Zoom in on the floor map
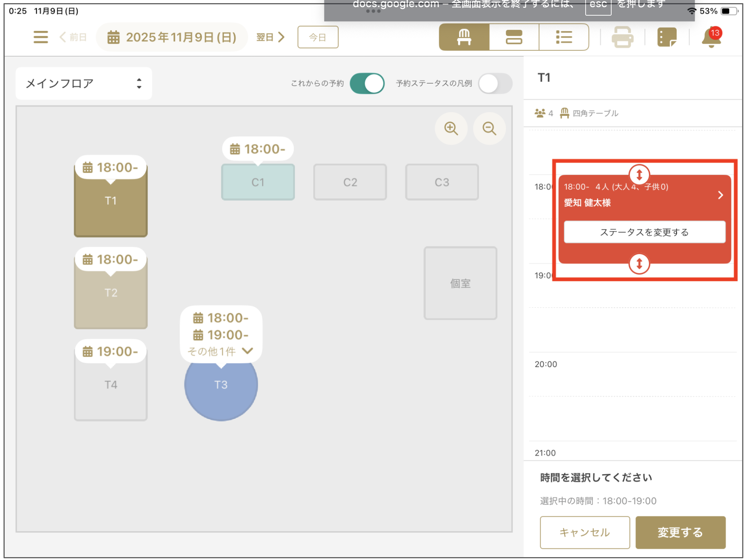Screen dimensions: 746x560 click(451, 128)
